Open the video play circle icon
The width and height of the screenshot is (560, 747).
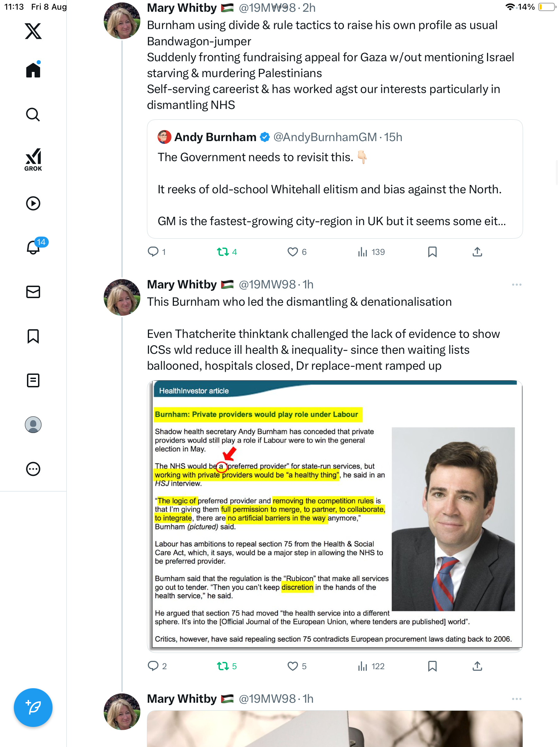tap(33, 203)
